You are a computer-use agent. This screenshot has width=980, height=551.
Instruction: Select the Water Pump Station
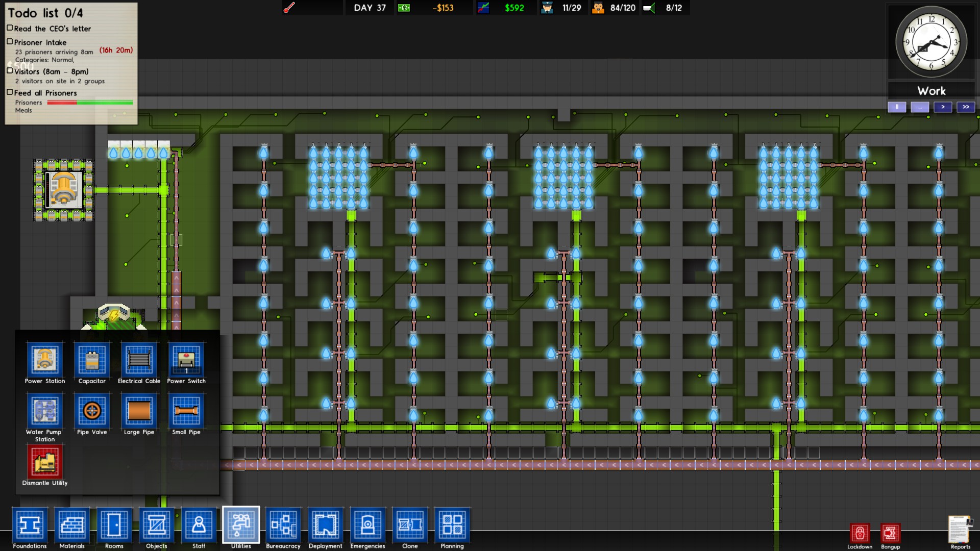pyautogui.click(x=45, y=411)
